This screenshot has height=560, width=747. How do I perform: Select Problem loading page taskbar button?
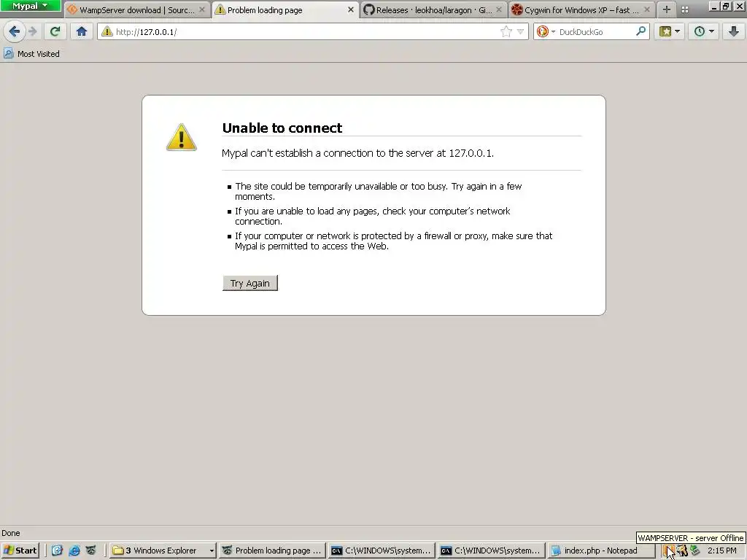[x=273, y=551]
